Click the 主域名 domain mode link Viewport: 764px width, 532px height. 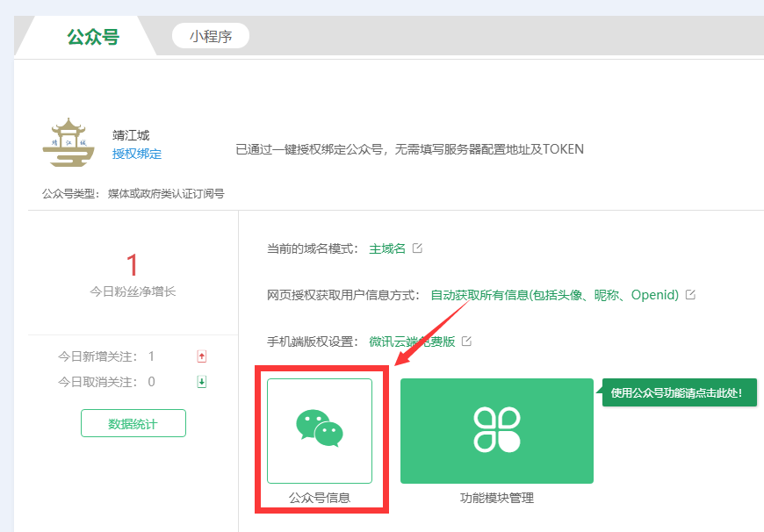click(387, 248)
